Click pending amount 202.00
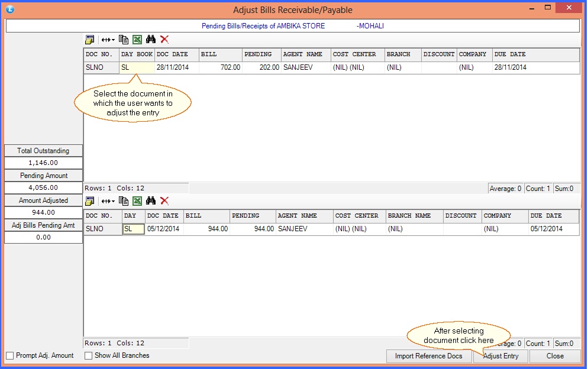Viewport: 588px width, 369px height. [x=261, y=67]
